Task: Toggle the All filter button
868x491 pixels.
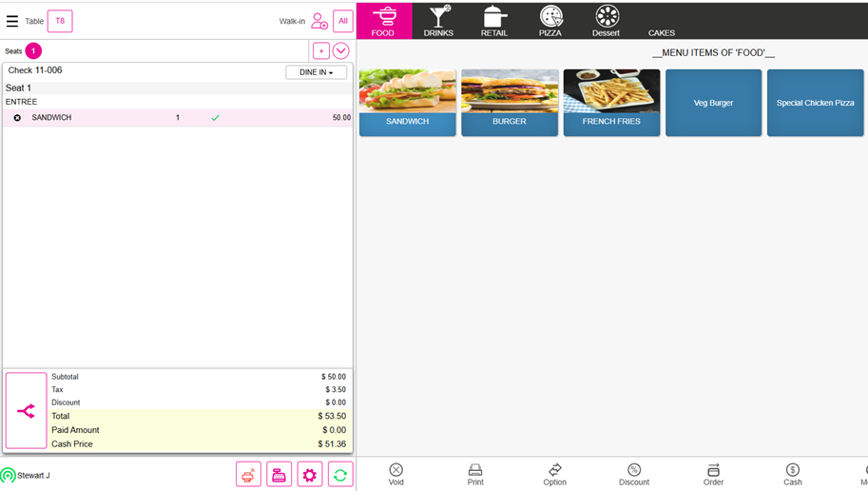Action: point(342,21)
